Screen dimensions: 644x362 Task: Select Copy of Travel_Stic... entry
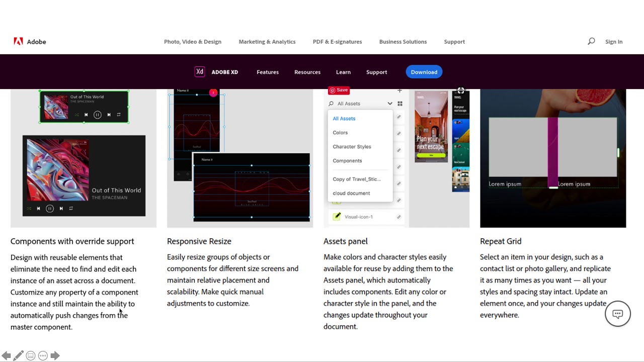(357, 179)
